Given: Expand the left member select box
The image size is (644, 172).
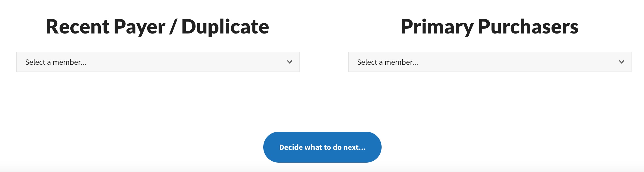Looking at the screenshot, I should (x=158, y=62).
